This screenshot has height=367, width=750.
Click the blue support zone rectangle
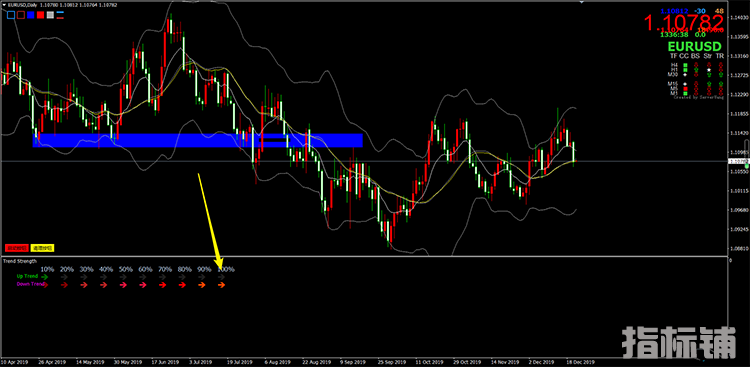tap(198, 140)
